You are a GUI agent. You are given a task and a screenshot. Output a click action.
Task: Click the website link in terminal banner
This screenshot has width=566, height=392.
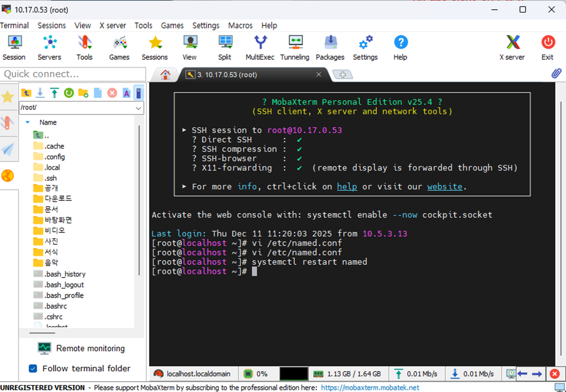[444, 187]
